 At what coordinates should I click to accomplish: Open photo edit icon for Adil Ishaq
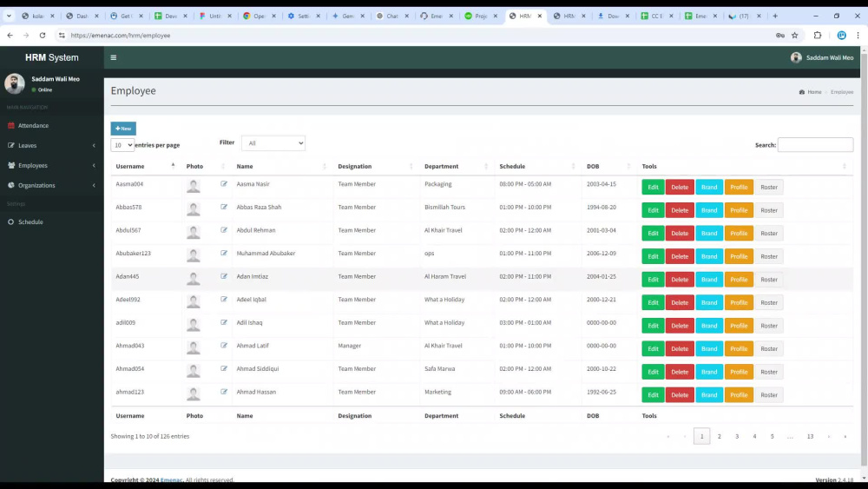coord(224,322)
